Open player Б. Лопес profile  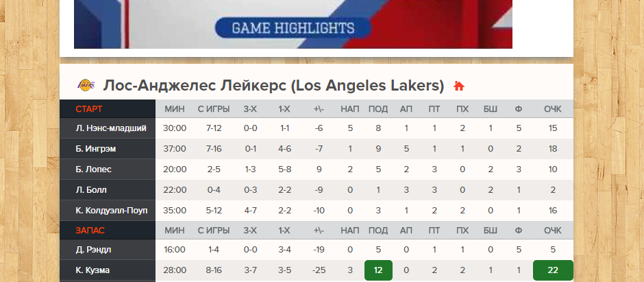[x=94, y=169]
